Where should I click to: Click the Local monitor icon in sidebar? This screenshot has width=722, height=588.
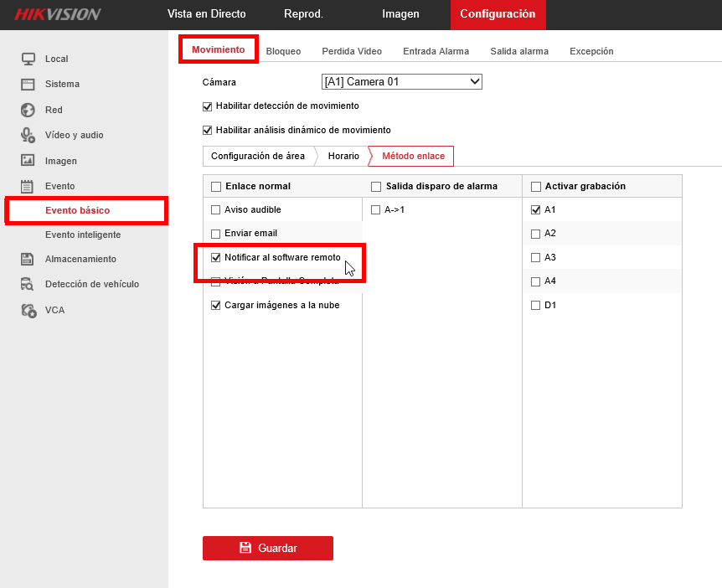pos(28,59)
